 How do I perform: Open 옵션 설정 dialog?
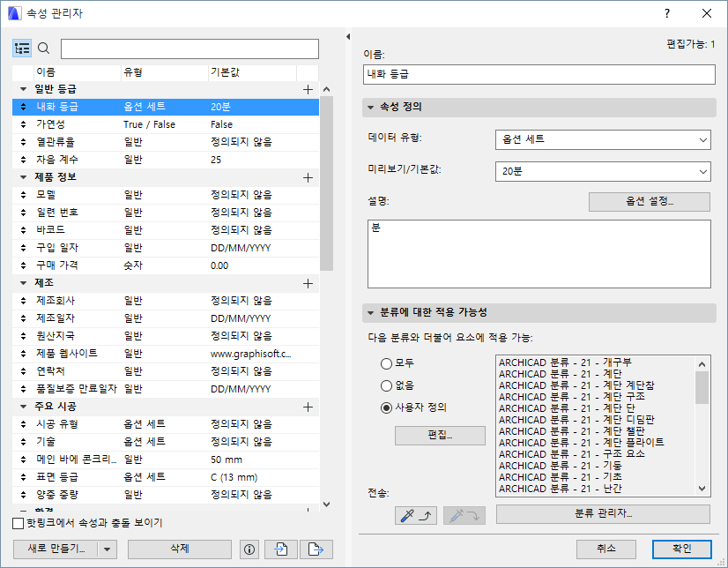point(649,202)
